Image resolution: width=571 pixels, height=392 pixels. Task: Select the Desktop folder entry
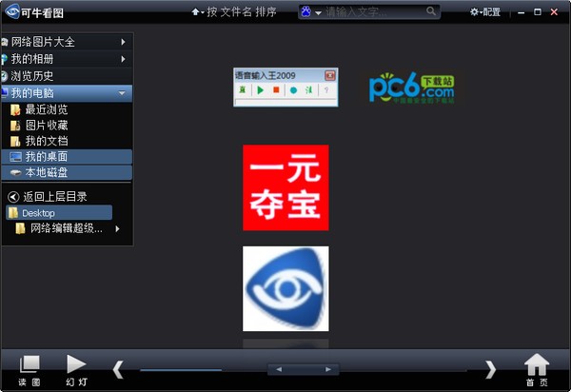pyautogui.click(x=59, y=212)
